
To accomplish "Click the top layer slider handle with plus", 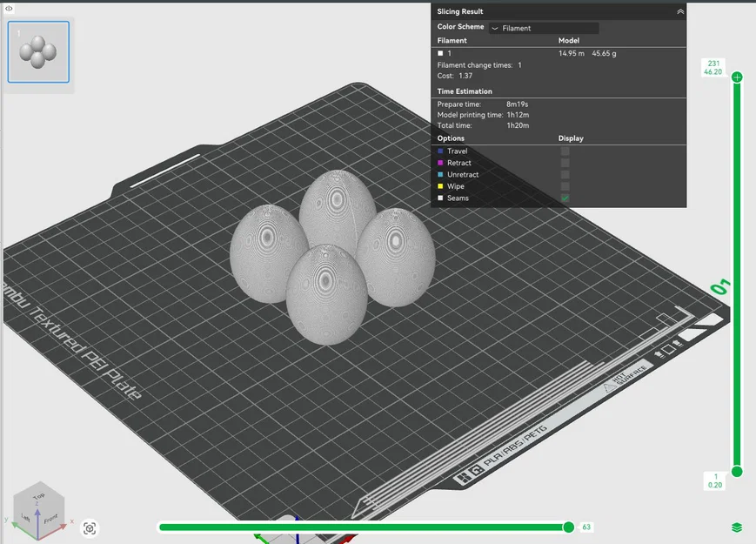I will click(x=737, y=77).
